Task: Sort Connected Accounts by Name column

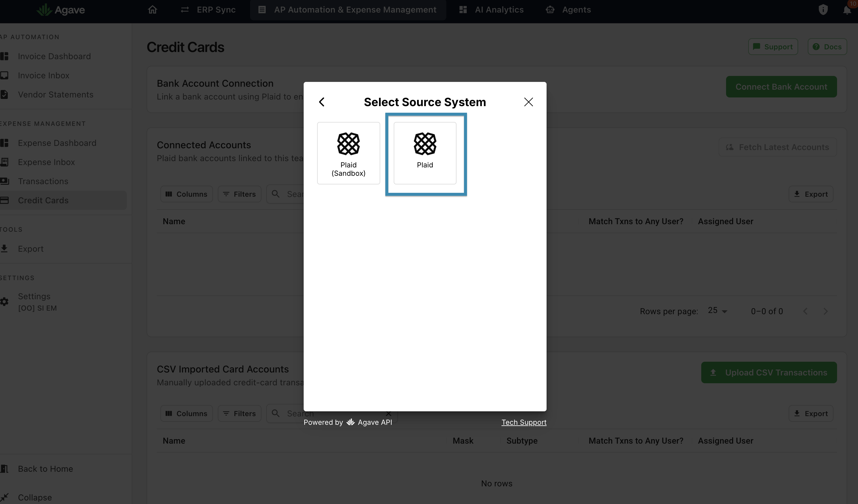Action: click(x=174, y=222)
